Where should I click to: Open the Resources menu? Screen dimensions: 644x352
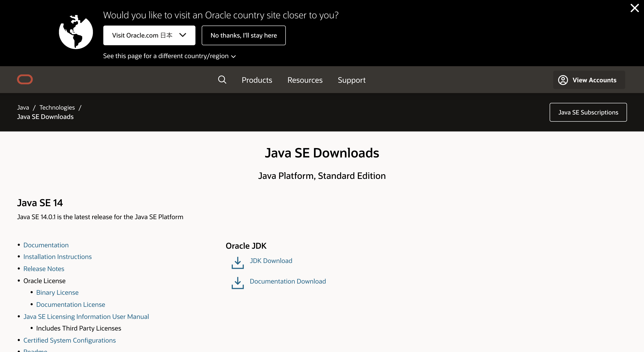click(305, 80)
